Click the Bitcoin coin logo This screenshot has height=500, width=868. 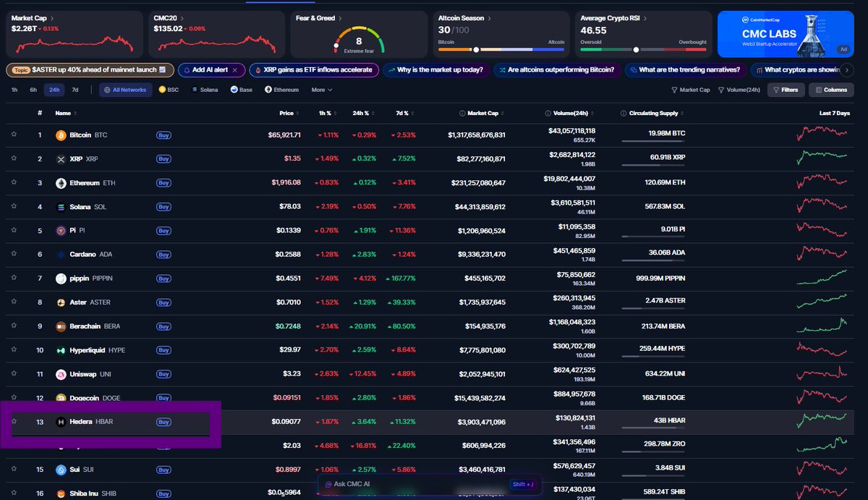point(61,135)
